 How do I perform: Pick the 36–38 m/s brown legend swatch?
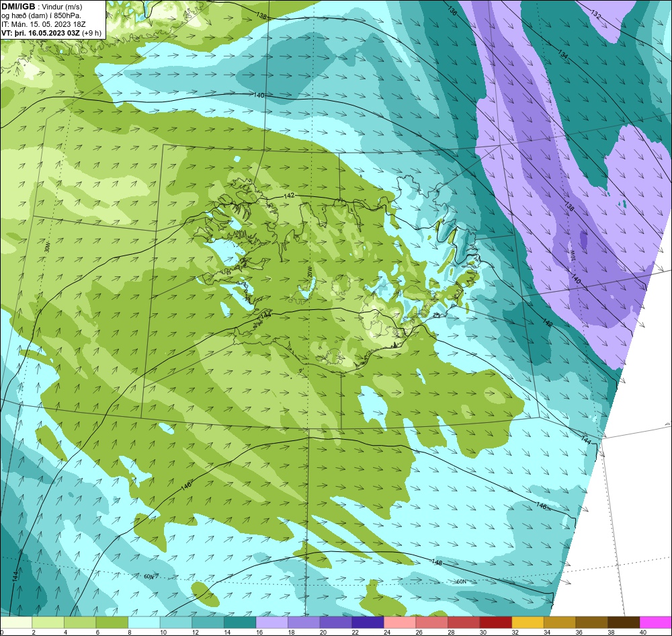(x=592, y=623)
